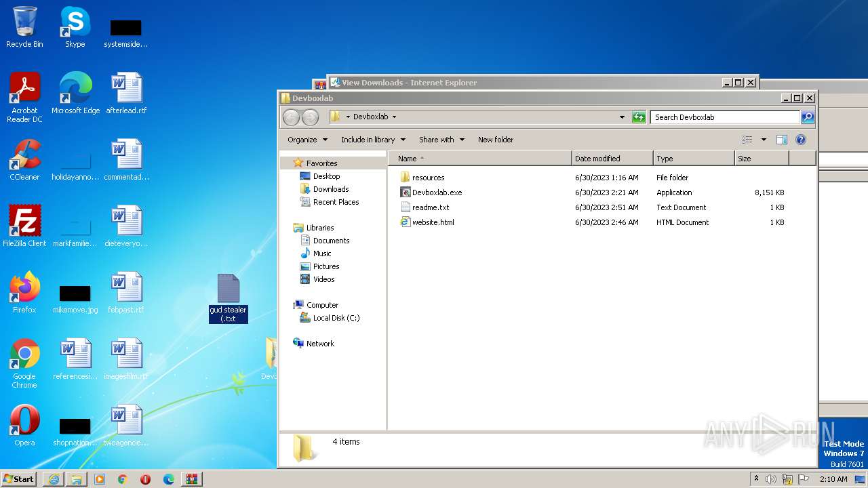Click Internet Explorer taskbar icon
This screenshot has width=868, height=488.
pos(54,479)
